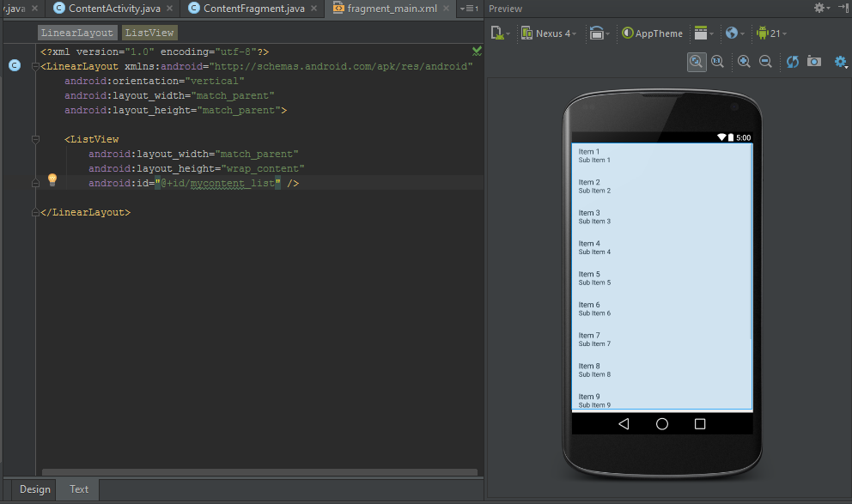Image resolution: width=852 pixels, height=504 pixels.
Task: Collapse the opening LinearLayout tag fold
Action: (x=35, y=66)
